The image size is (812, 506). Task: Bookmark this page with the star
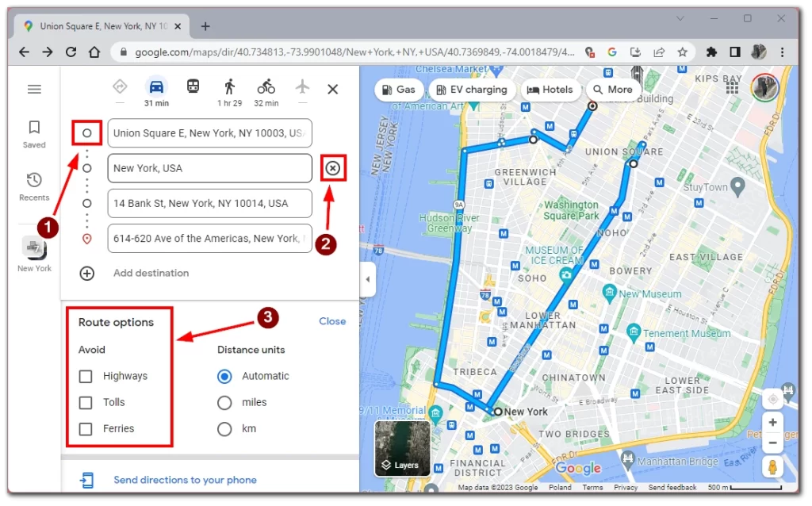point(683,52)
